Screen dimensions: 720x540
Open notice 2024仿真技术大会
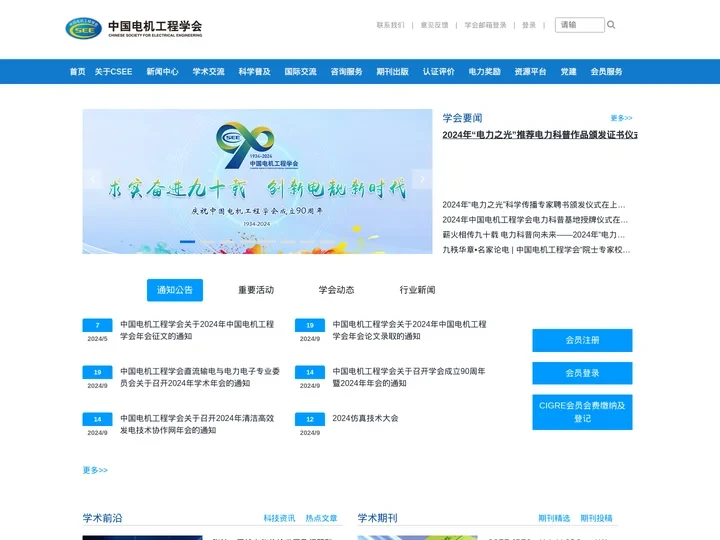coord(365,418)
